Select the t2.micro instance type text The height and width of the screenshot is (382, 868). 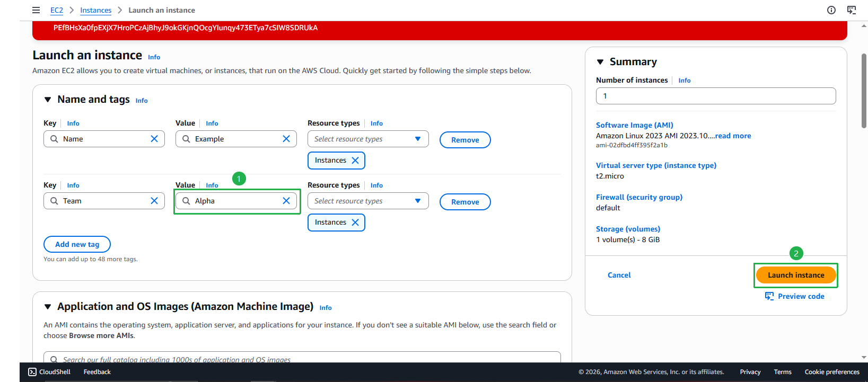click(x=610, y=176)
